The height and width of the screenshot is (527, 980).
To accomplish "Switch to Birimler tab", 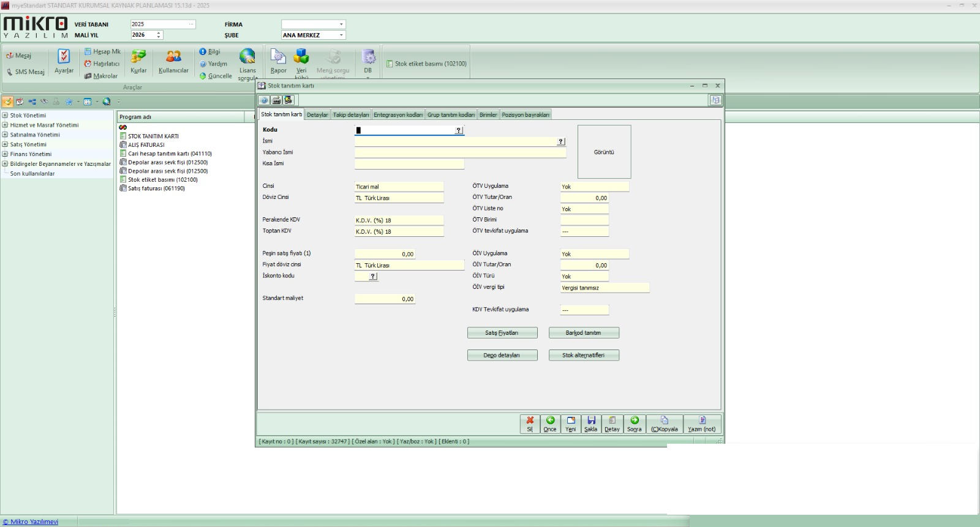I will [x=488, y=114].
